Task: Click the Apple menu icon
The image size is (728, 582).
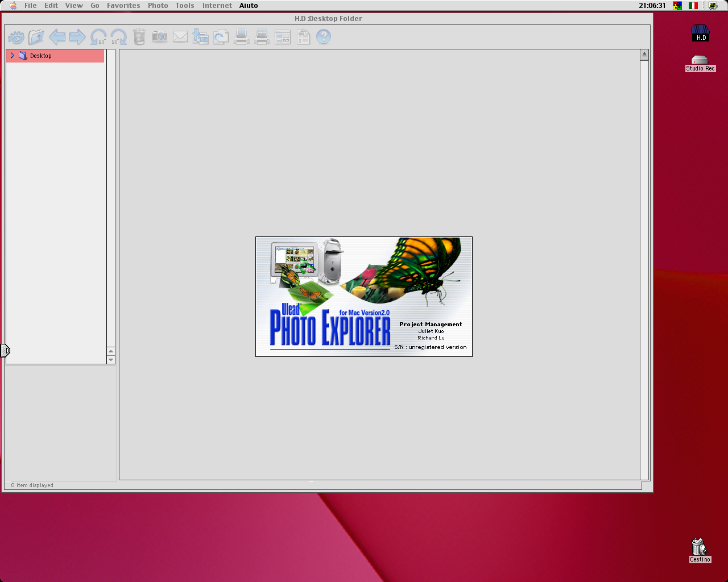Action: (13, 5)
